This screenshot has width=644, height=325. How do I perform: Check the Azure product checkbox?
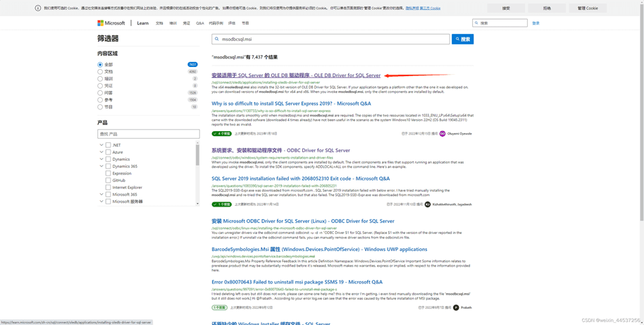(108, 152)
